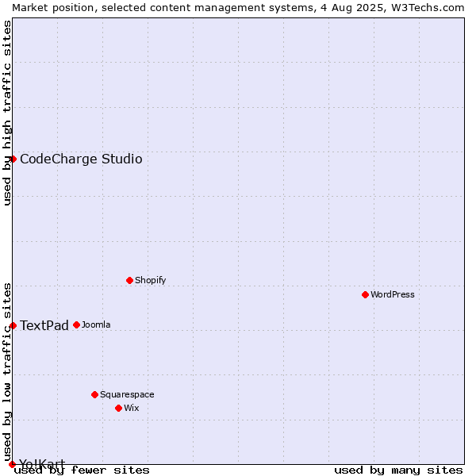
Task: Click the 'TextPad' label text
Action: click(x=44, y=326)
